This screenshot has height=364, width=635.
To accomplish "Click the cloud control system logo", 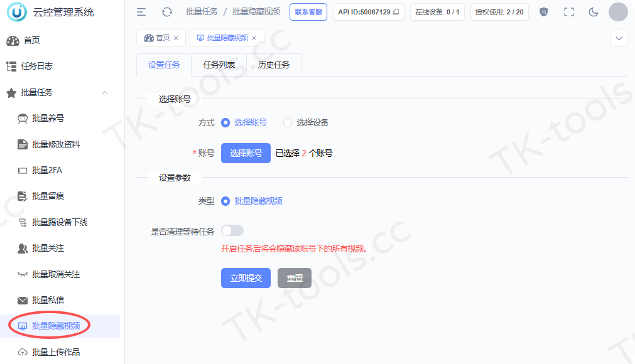I will [x=16, y=12].
